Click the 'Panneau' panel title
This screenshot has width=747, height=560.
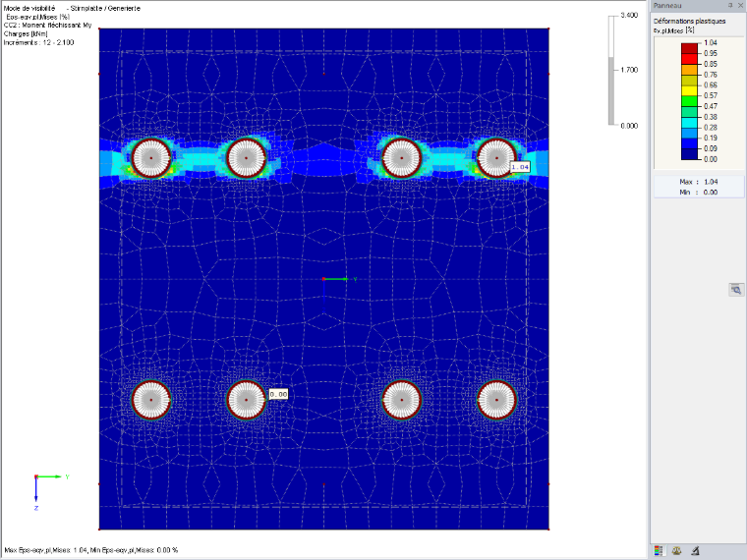coord(667,6)
